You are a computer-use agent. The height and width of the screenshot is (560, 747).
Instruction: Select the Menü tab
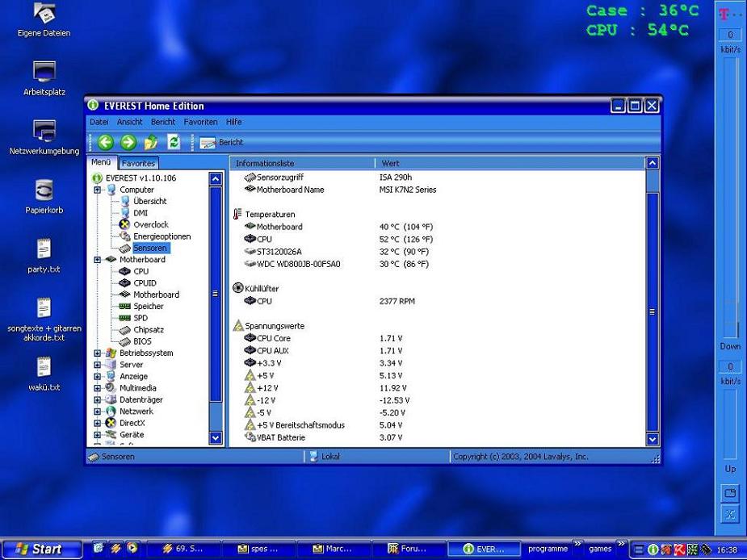pos(101,162)
